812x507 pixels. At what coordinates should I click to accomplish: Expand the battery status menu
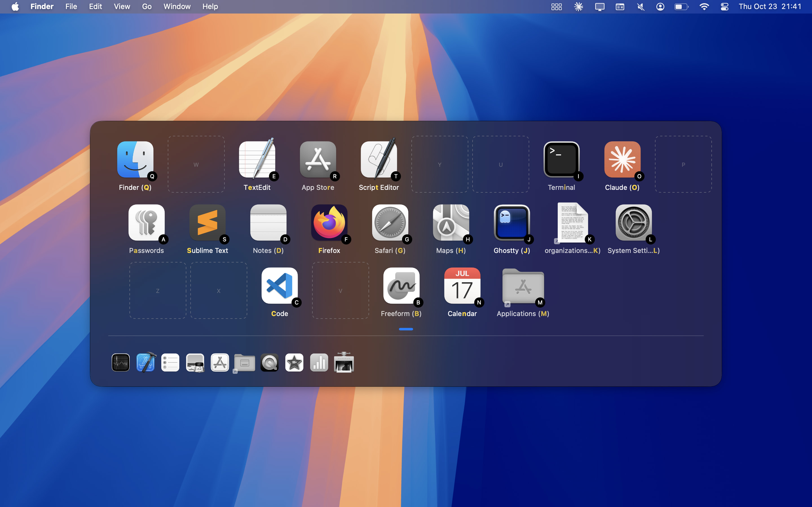click(681, 7)
